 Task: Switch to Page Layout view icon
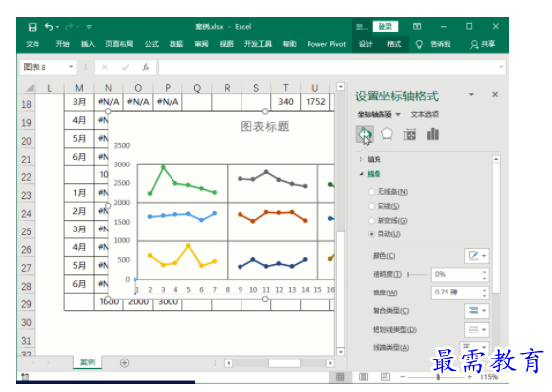tap(363, 377)
